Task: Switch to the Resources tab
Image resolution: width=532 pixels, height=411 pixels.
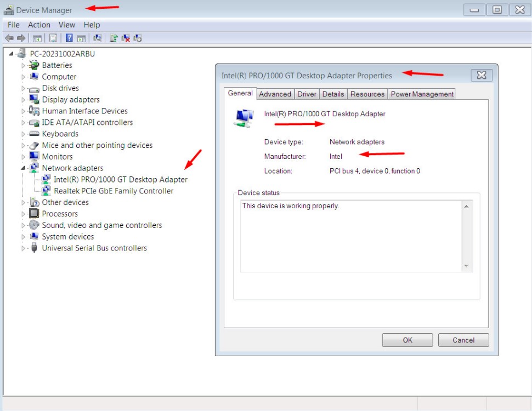Action: [367, 94]
